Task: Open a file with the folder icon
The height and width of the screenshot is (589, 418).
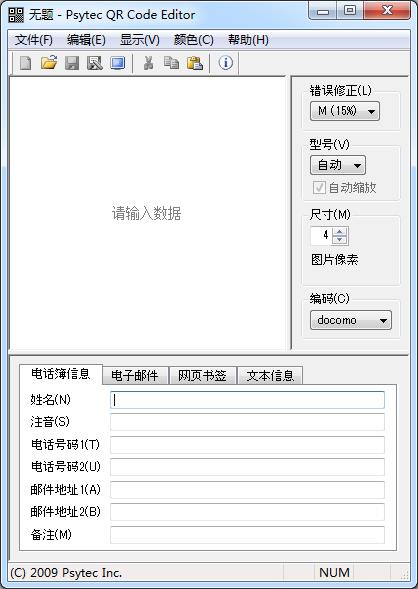Action: click(49, 63)
